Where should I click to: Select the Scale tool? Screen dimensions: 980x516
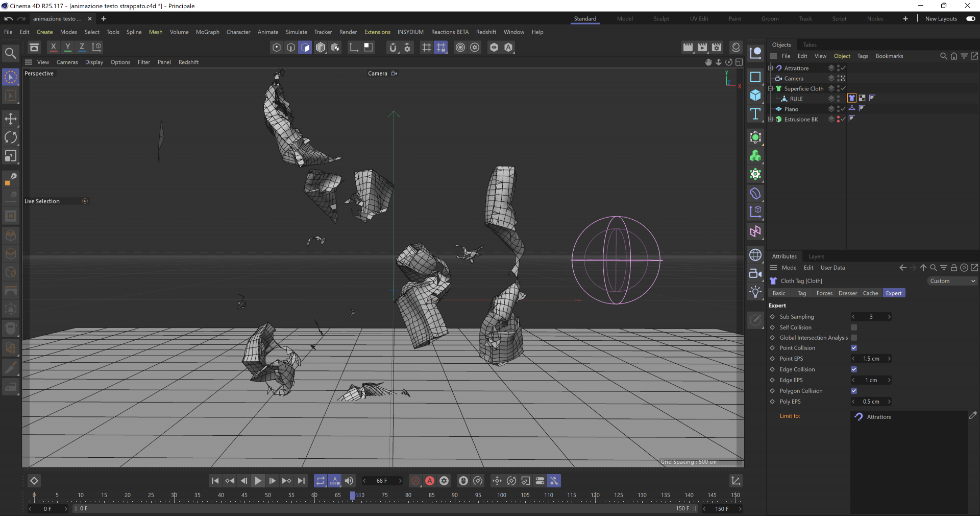point(11,156)
